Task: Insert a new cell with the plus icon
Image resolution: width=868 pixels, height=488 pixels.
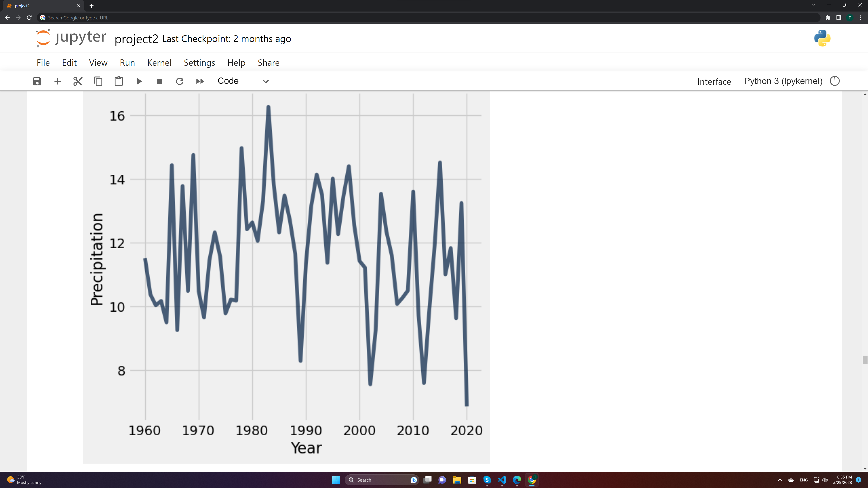Action: coord(58,81)
